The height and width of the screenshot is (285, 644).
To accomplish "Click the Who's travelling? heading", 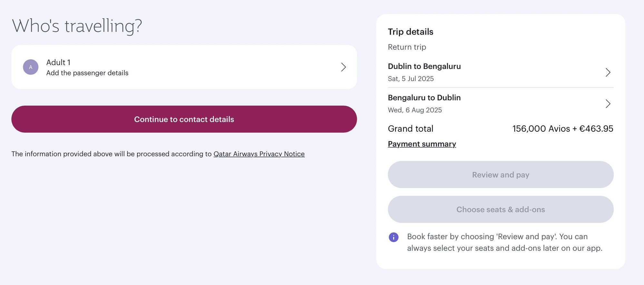I will pos(77,26).
